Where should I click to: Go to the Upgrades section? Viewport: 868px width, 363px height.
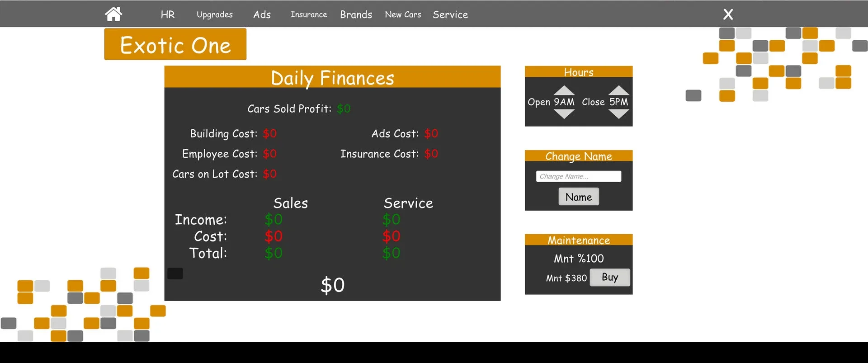pyautogui.click(x=215, y=14)
